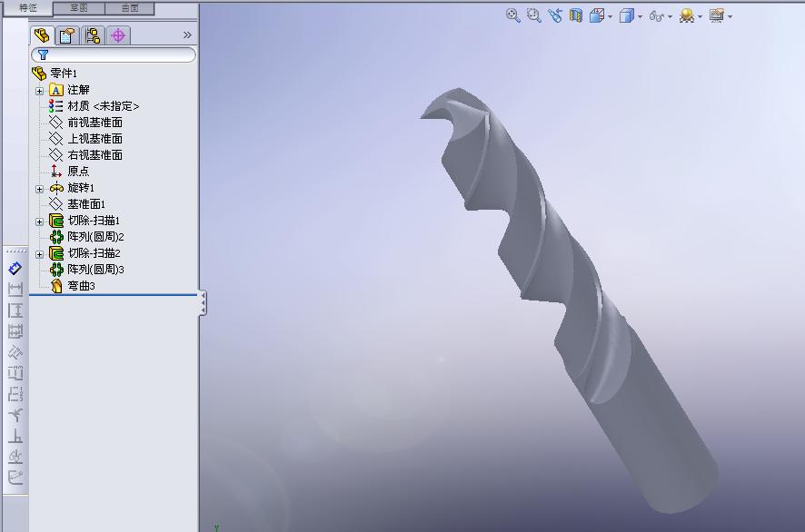This screenshot has height=532, width=805.
Task: Select the 原点 origin item
Action: coord(69,172)
